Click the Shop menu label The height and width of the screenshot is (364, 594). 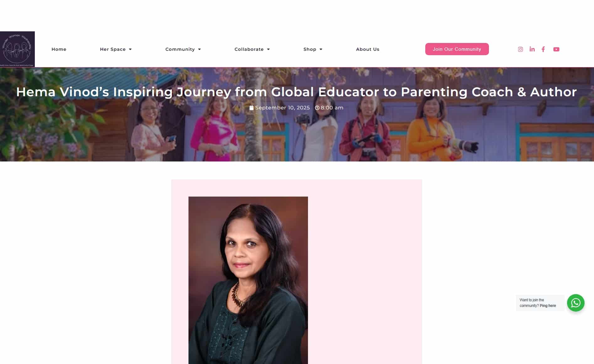[310, 49]
